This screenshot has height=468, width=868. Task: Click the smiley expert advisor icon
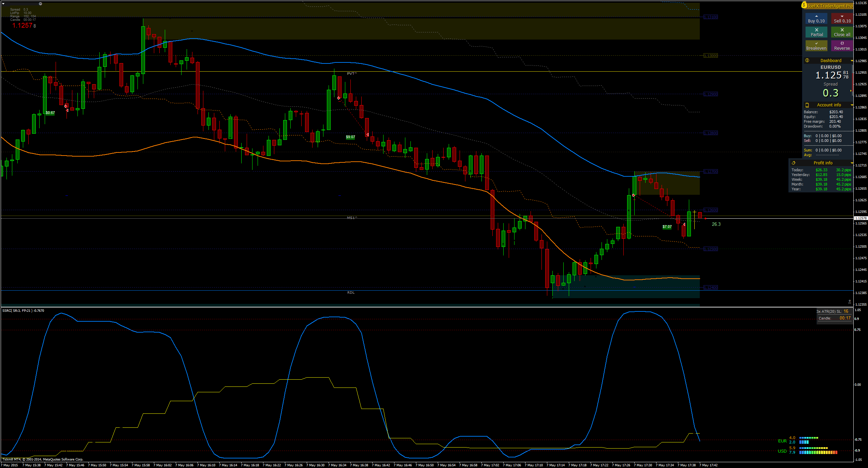(40, 4)
